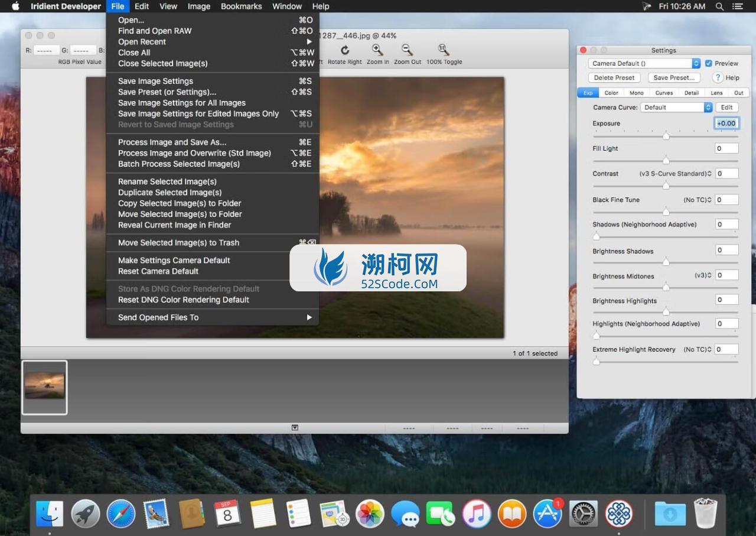
Task: Open FaceTime icon in the Dock
Action: (441, 513)
